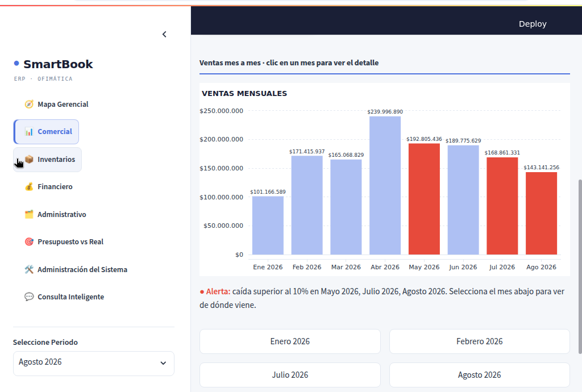This screenshot has height=392, width=582.
Task: Click the box icon beside Inventarios
Action: pyautogui.click(x=29, y=160)
